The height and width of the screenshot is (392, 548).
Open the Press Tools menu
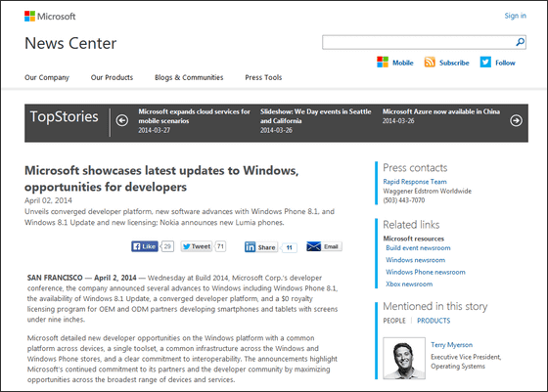point(263,77)
